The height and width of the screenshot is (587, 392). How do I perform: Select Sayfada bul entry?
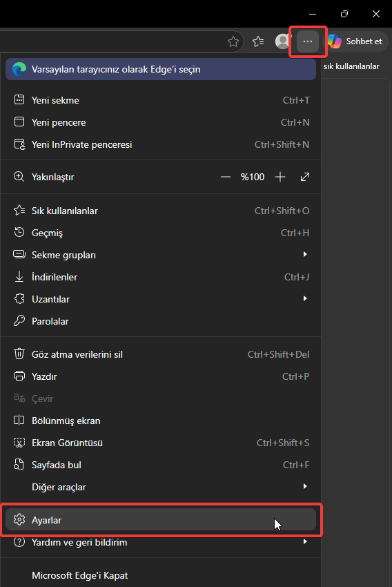click(161, 465)
